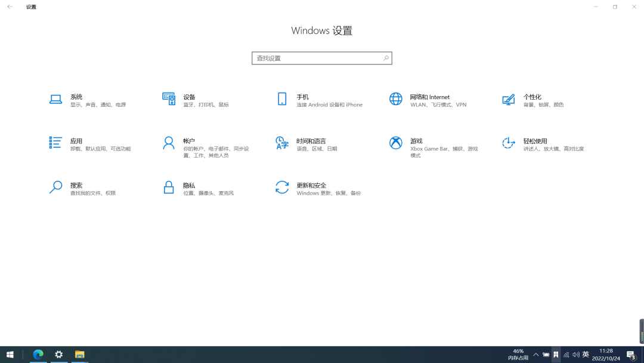Click in the 查找设置 search field
The width and height of the screenshot is (644, 363).
tap(321, 58)
